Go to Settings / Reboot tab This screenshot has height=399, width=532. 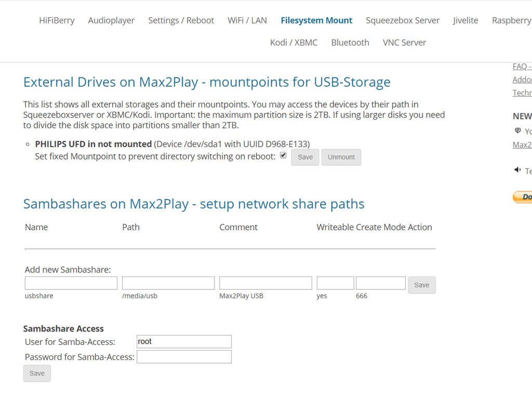pos(181,20)
